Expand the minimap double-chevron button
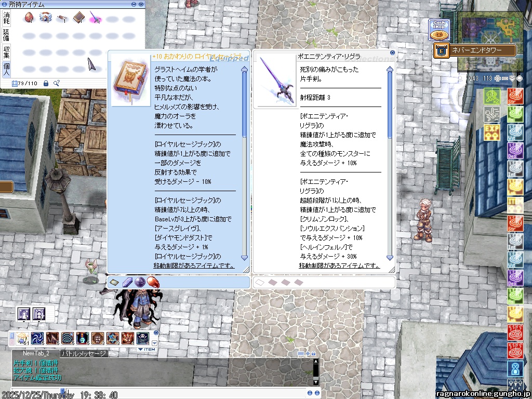 tap(512, 78)
